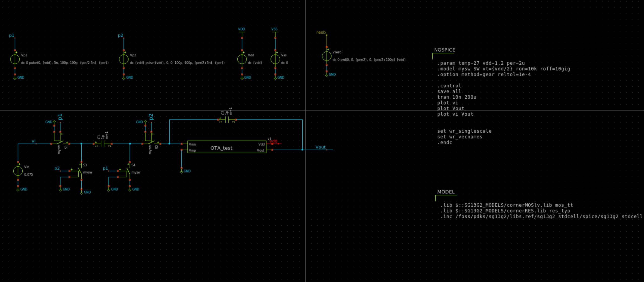The height and width of the screenshot is (282, 644).
Task: Click switch S2 near OTA input
Action: [x=151, y=143]
